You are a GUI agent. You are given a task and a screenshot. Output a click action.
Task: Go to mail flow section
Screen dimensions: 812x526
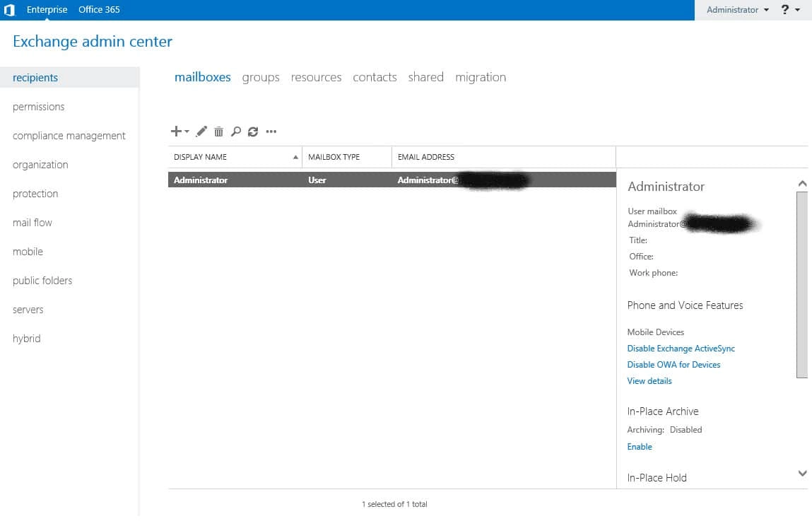pyautogui.click(x=32, y=223)
